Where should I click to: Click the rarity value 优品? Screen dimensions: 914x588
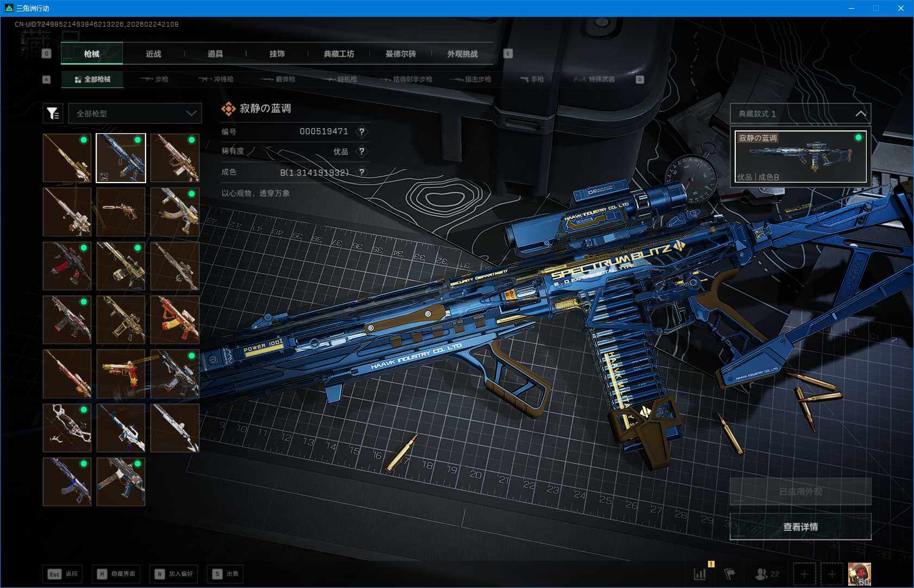click(x=341, y=152)
